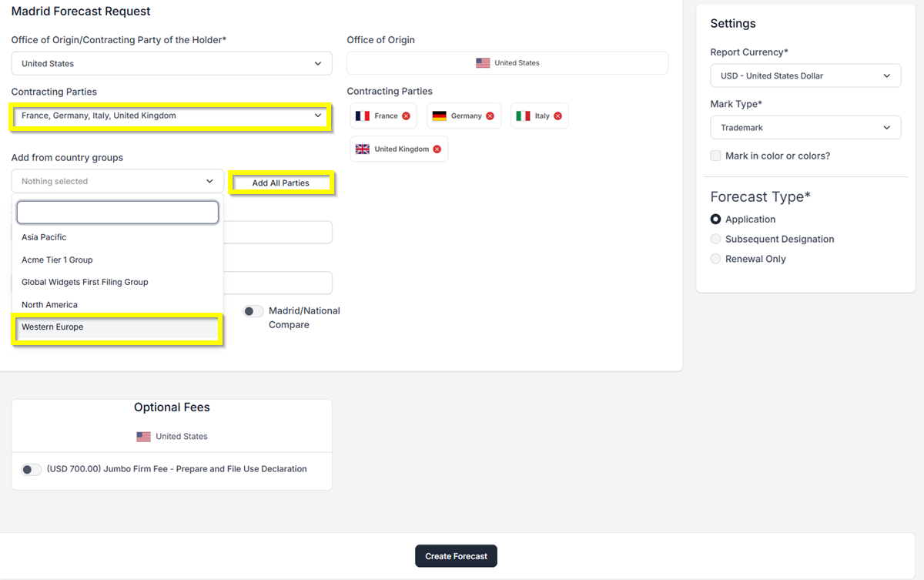Remove Germany chip via red X

tap(490, 116)
